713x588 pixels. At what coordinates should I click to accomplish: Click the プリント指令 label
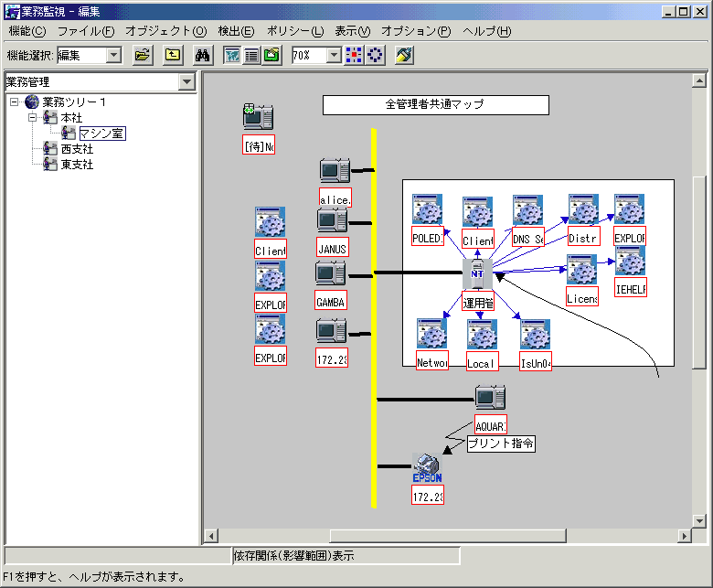[x=501, y=444]
